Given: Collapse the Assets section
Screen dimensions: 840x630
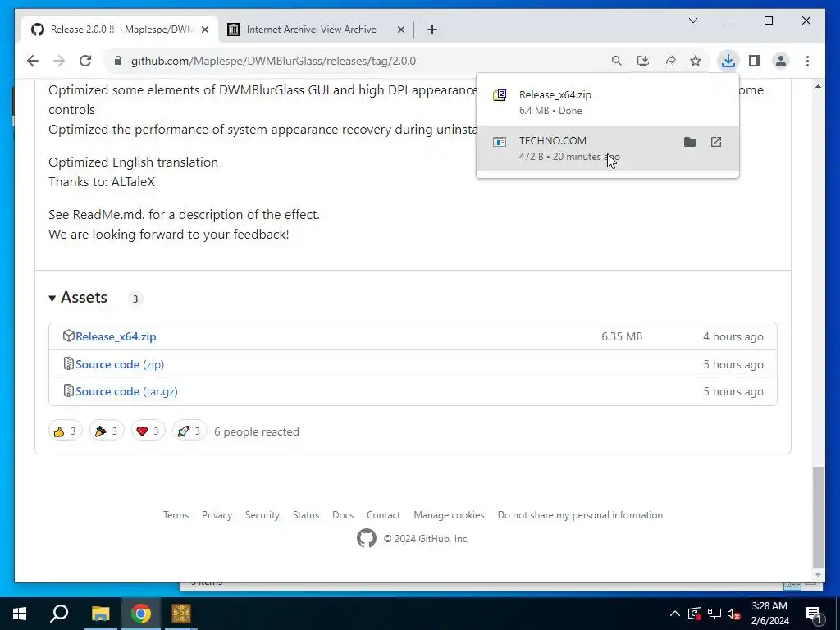Looking at the screenshot, I should pos(78,297).
